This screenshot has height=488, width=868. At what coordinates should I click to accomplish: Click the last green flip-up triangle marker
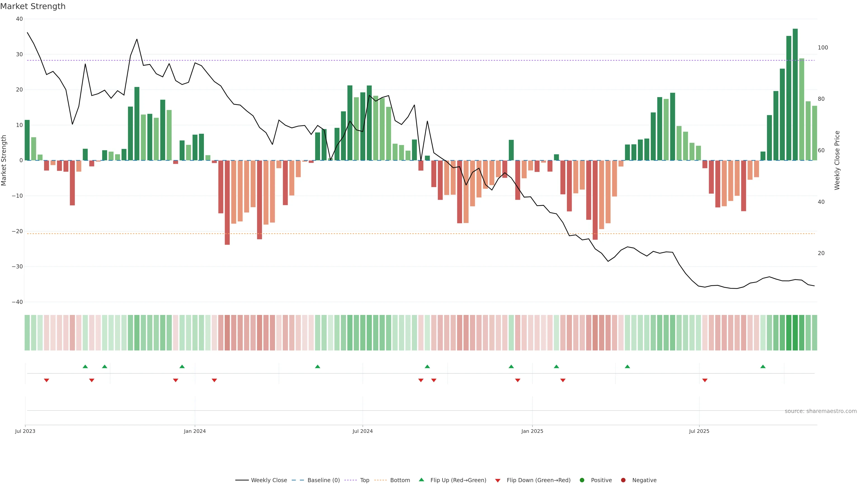point(763,366)
